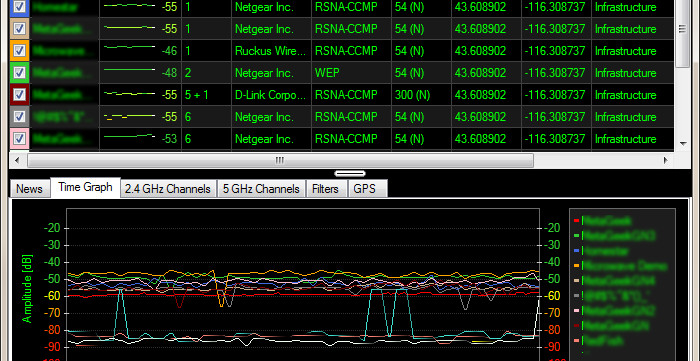This screenshot has height=361, width=700.
Task: Click the splitter grip above the tabs
Action: click(350, 173)
